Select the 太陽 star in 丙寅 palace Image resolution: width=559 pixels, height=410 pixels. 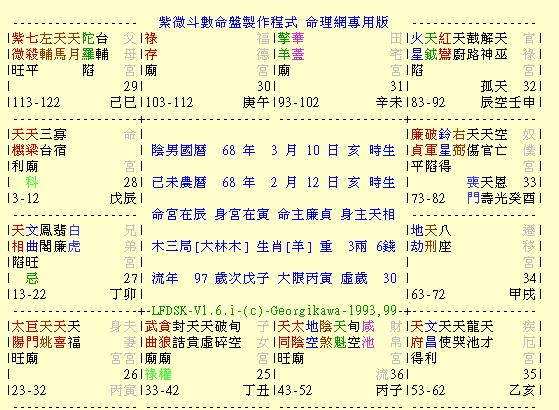point(18,334)
